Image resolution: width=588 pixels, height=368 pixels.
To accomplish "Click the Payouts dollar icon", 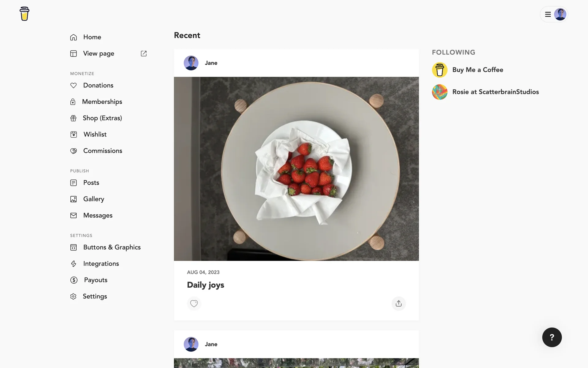I will pyautogui.click(x=74, y=280).
